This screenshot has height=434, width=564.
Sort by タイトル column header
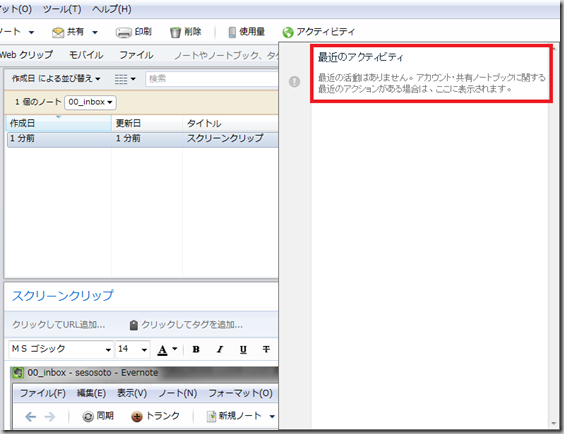point(230,123)
